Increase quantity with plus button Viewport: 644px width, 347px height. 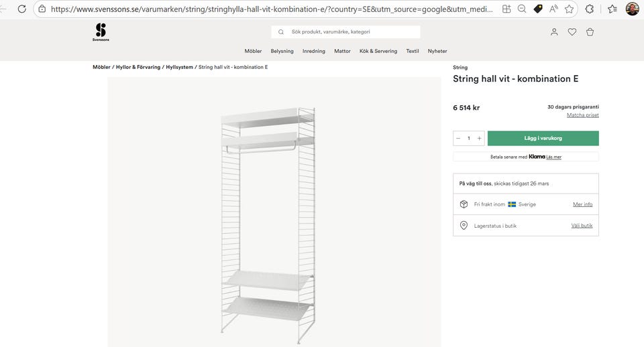(x=479, y=139)
